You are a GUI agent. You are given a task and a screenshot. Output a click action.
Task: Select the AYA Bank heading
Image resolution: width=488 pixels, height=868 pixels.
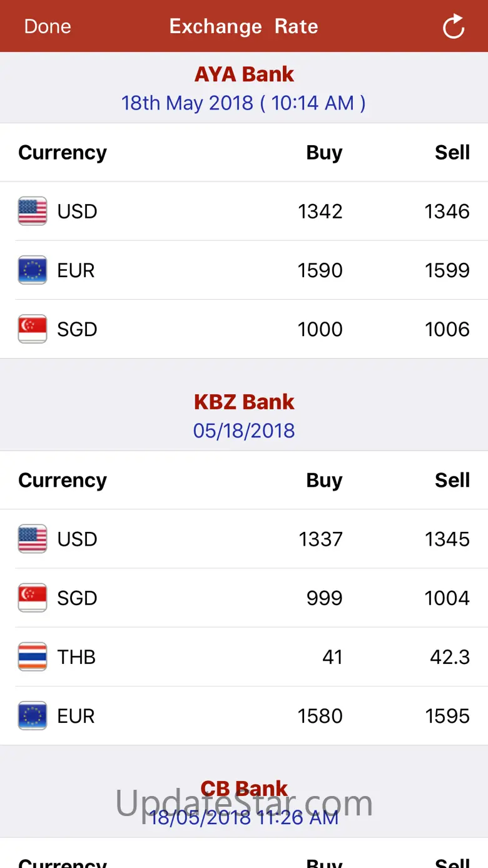tap(244, 74)
